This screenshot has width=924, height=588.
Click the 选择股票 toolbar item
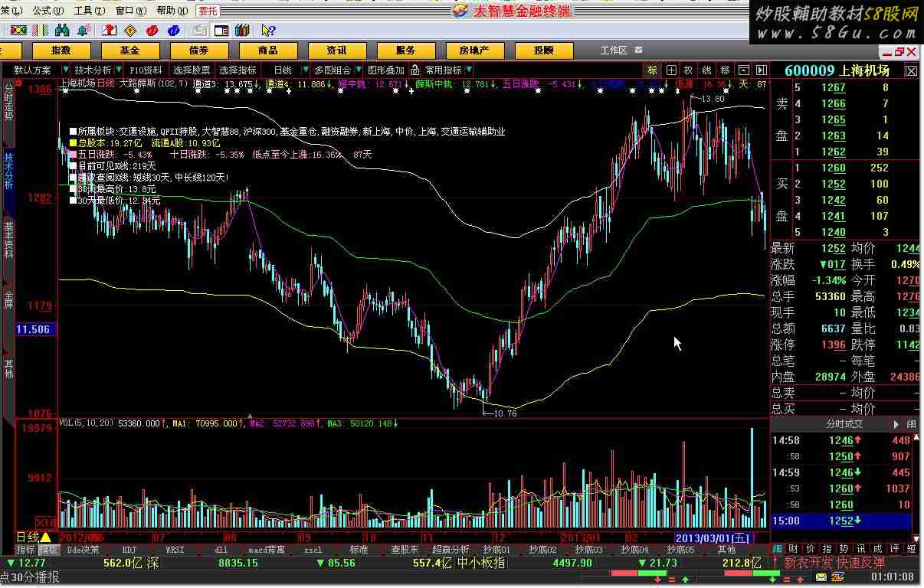click(192, 70)
